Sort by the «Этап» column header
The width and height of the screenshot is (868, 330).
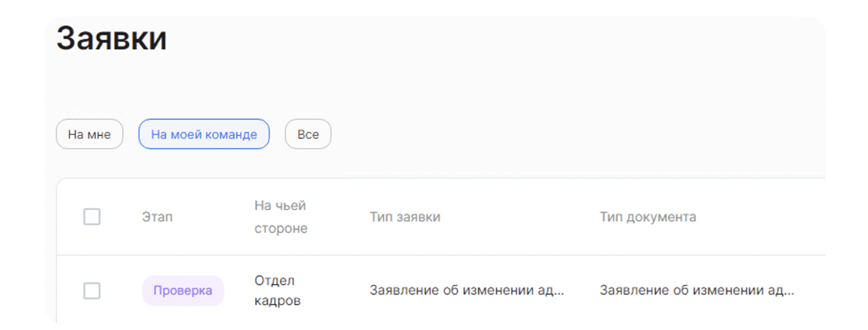tap(157, 217)
